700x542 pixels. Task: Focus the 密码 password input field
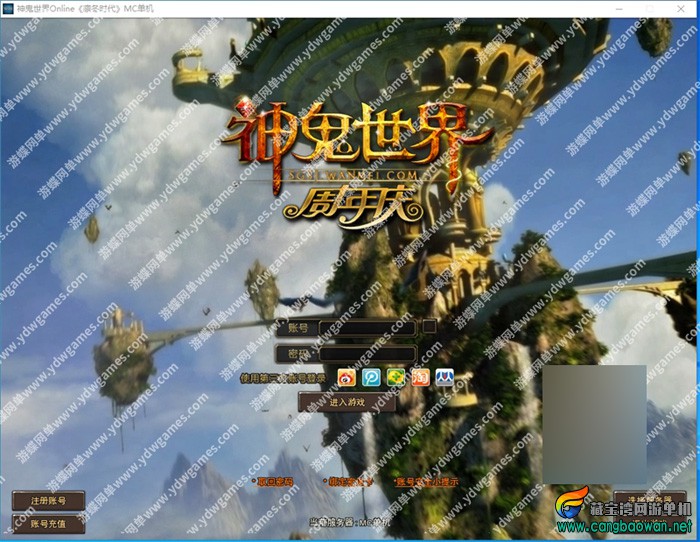coord(368,354)
